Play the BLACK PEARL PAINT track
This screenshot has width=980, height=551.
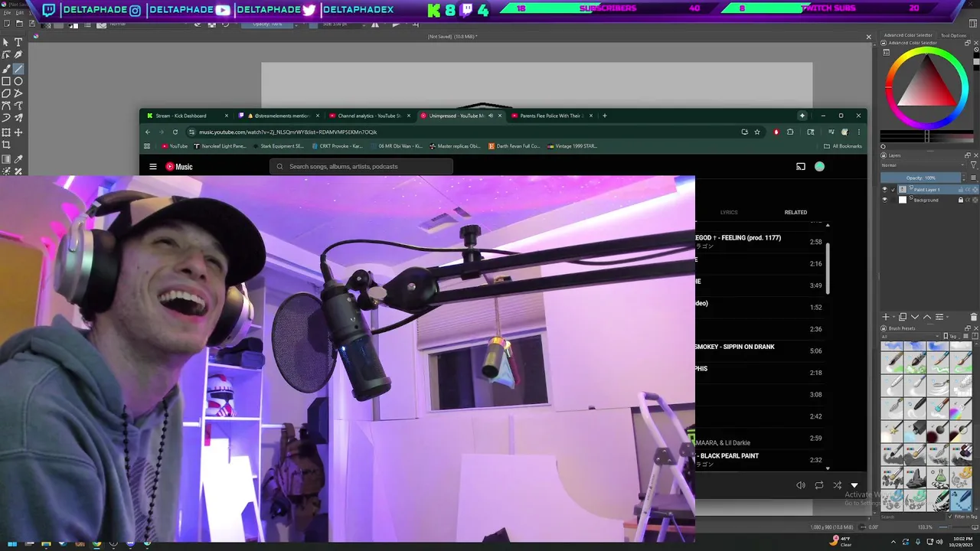click(759, 460)
